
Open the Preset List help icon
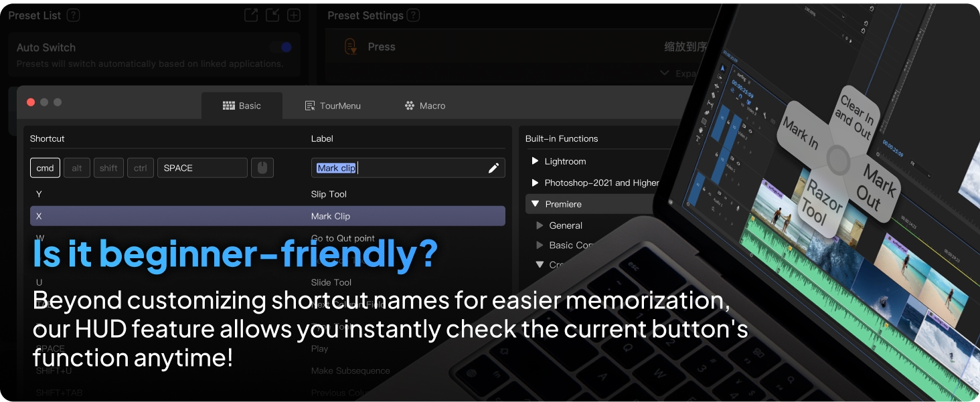click(73, 15)
